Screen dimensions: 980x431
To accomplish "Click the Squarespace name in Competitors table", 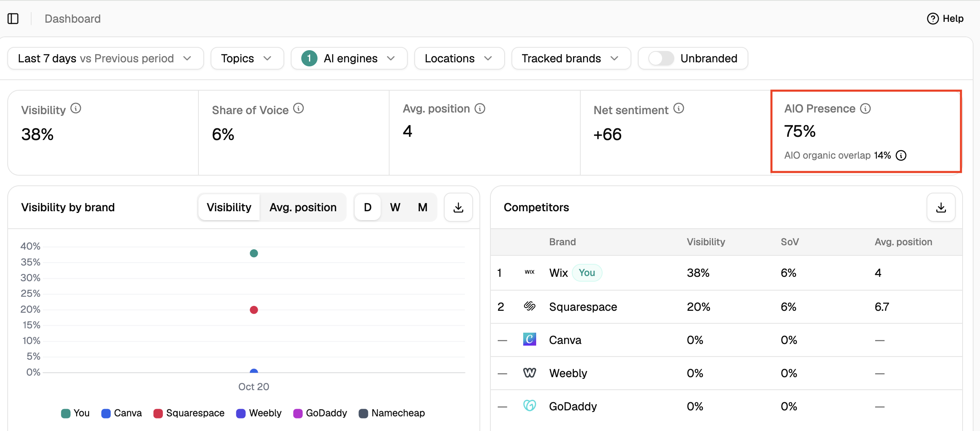I will [x=583, y=307].
